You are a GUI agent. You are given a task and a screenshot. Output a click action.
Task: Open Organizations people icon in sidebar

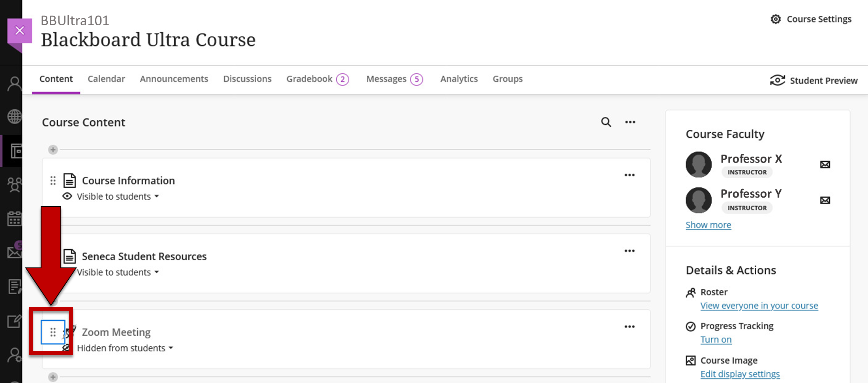[x=15, y=185]
